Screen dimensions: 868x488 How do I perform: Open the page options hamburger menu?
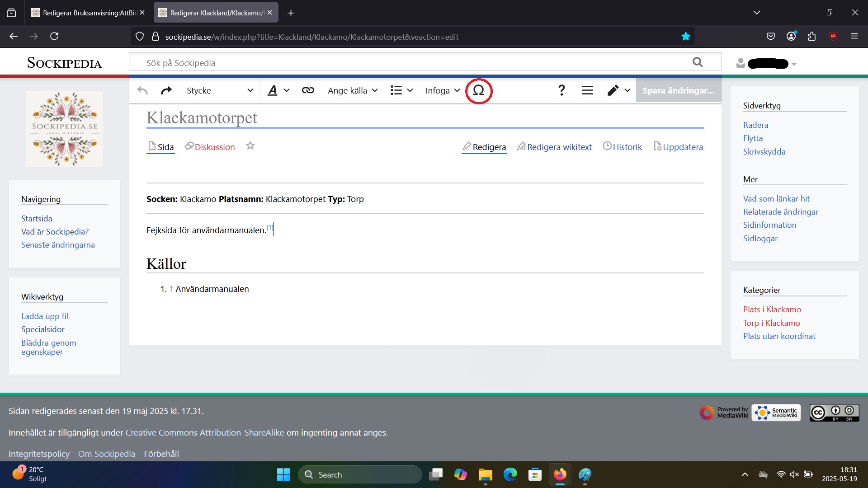[x=587, y=90]
